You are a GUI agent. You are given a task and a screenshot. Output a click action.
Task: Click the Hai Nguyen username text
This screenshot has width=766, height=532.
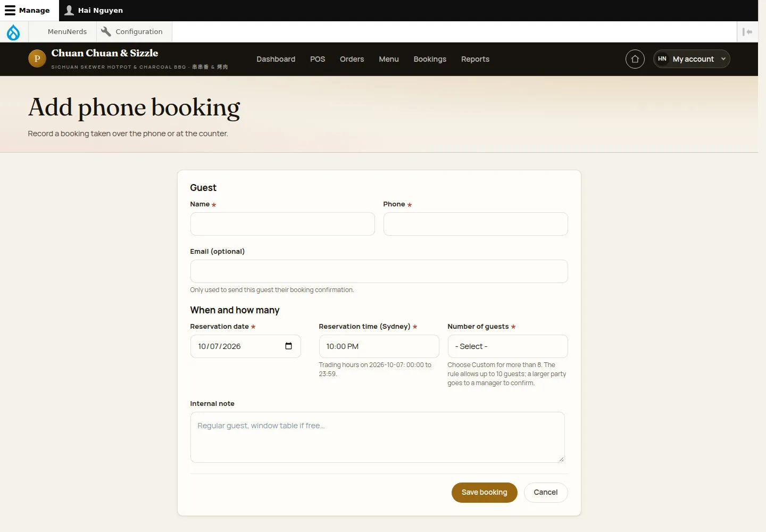pos(101,10)
